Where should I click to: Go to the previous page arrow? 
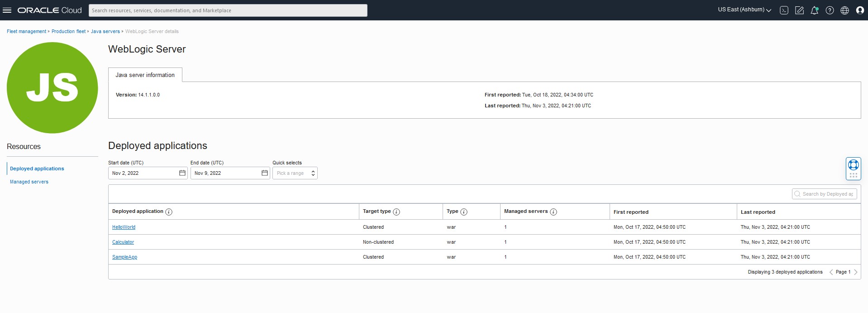831,272
